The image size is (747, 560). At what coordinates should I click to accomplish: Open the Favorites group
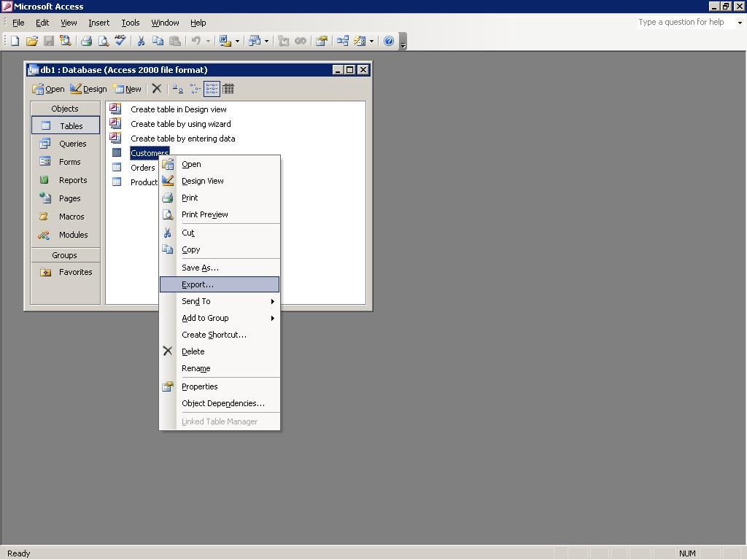coord(66,272)
